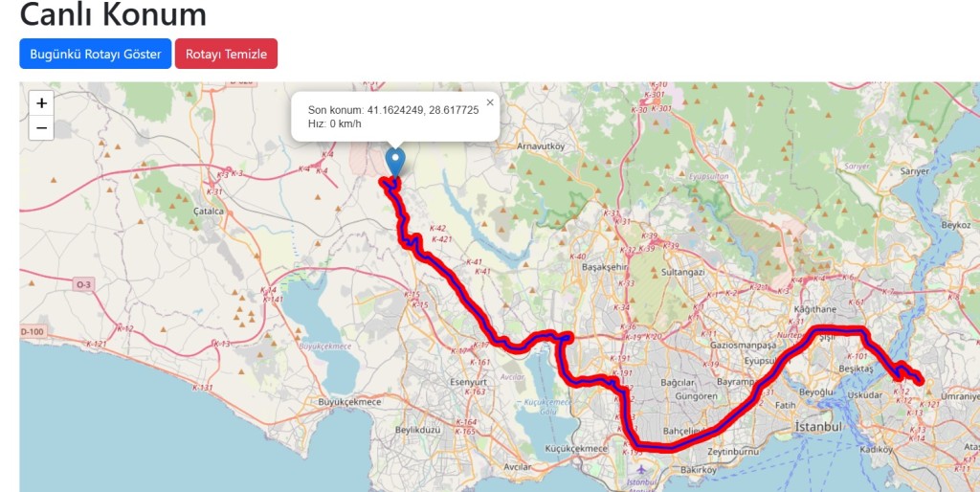Click the blue location marker pin
Screen dimensions: 980x492
[x=395, y=162]
